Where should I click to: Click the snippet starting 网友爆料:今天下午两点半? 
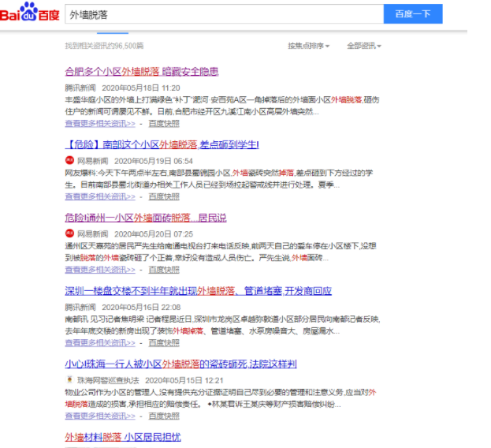point(219,179)
